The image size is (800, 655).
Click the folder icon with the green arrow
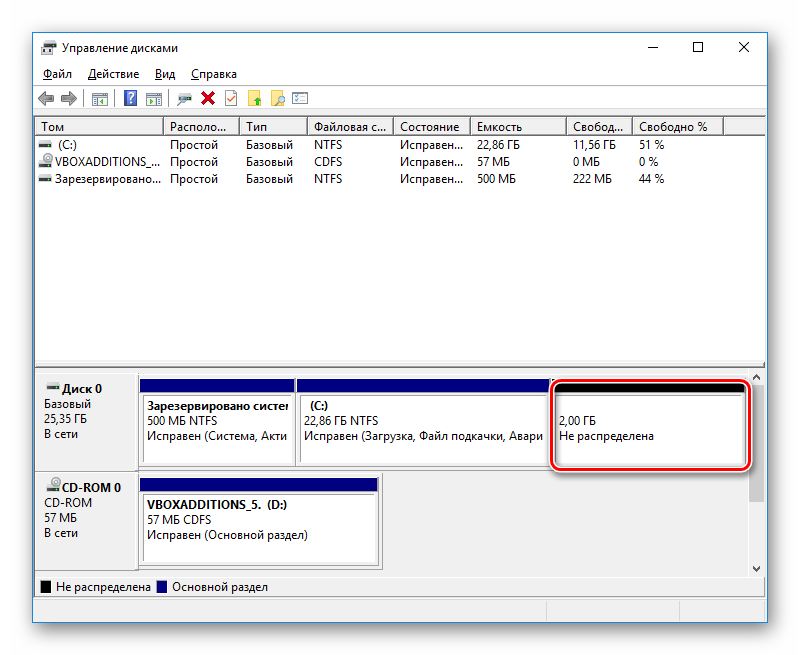click(255, 98)
